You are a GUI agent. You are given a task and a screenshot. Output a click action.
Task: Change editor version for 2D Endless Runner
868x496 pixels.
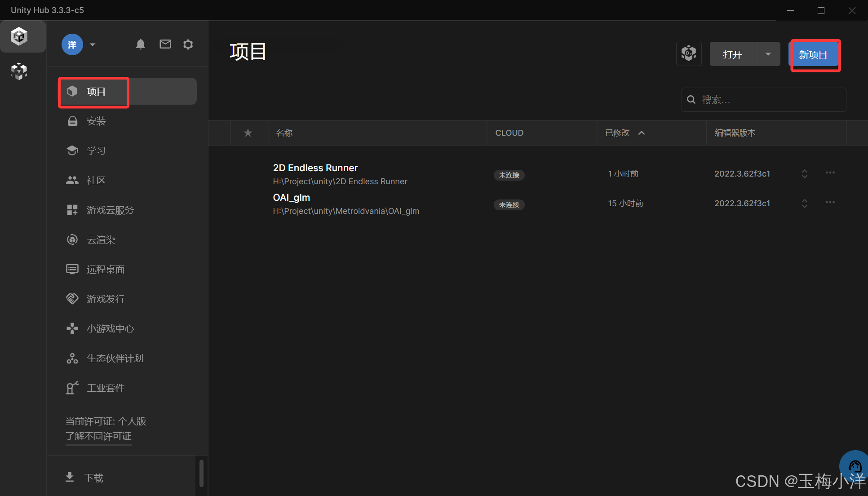click(804, 174)
